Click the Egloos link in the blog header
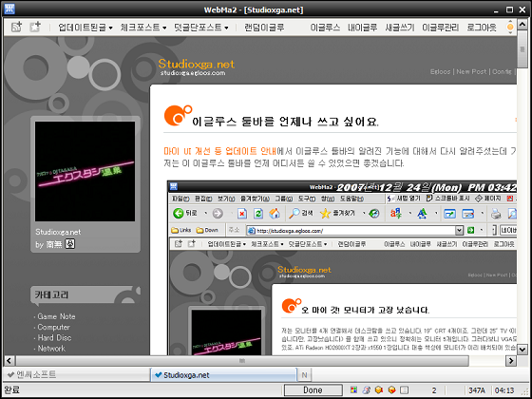This screenshot has width=532, height=399. (x=440, y=72)
